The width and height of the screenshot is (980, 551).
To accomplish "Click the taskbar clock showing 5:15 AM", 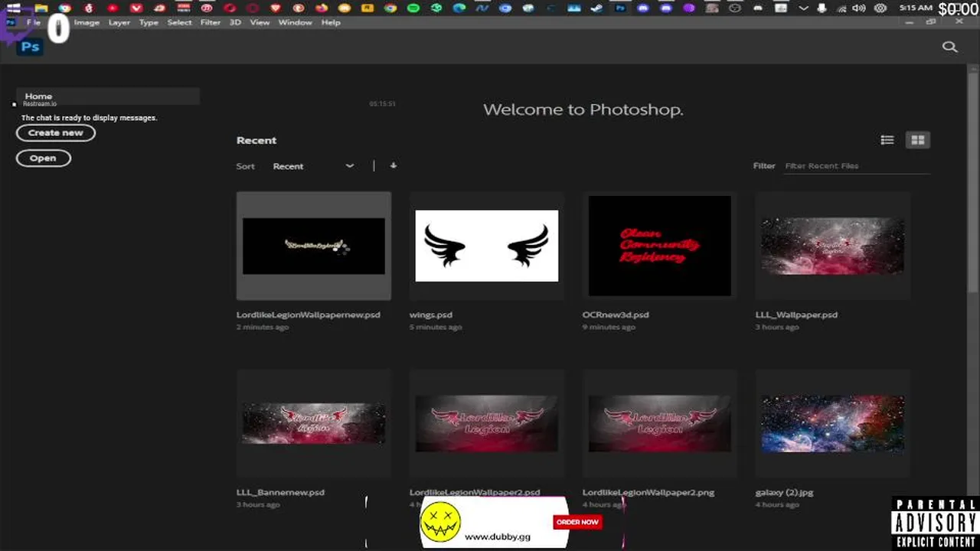I will [x=916, y=8].
